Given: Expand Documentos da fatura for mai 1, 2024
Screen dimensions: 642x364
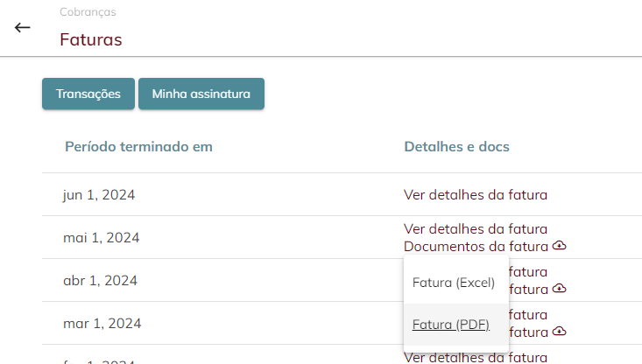Looking at the screenshot, I should point(476,247).
